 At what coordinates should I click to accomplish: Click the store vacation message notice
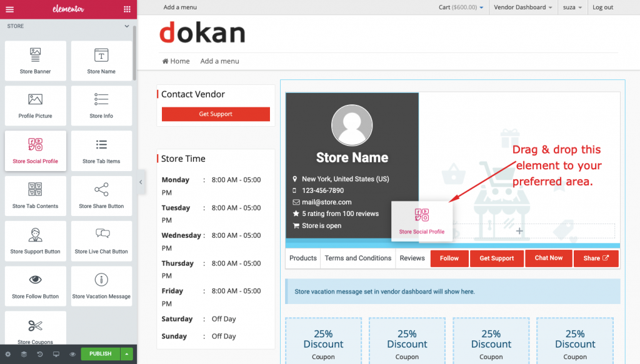pos(452,292)
